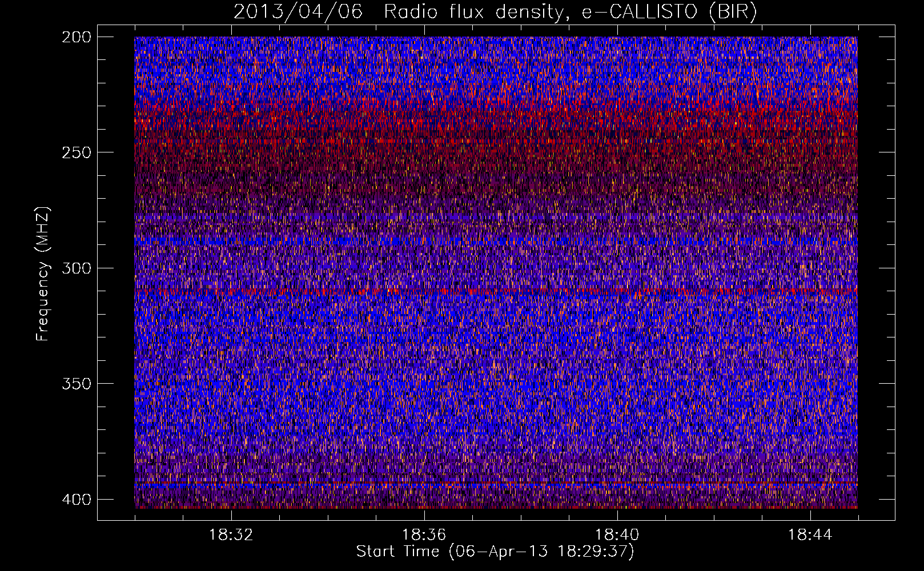
Task: Click the 'Start Time (06-Apr-13 18:29:37)' label
Action: [x=495, y=552]
